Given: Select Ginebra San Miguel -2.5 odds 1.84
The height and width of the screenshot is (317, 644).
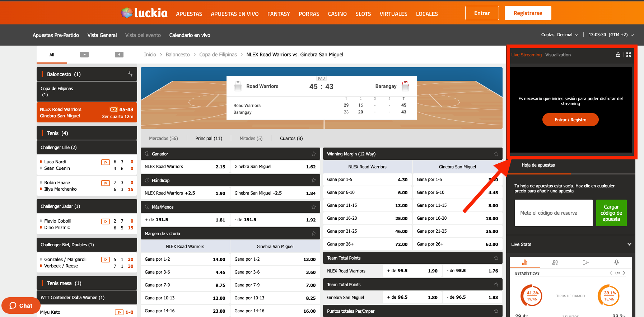Looking at the screenshot, I should (275, 193).
